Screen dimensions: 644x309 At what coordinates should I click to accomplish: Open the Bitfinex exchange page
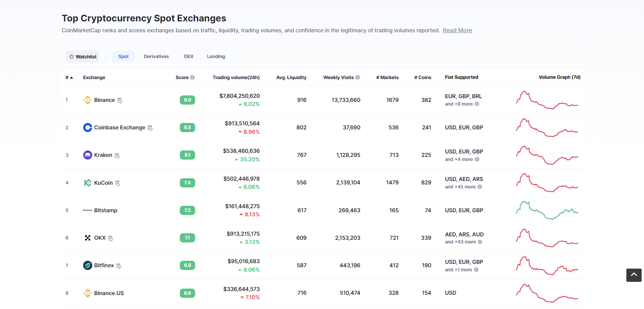pos(104,265)
